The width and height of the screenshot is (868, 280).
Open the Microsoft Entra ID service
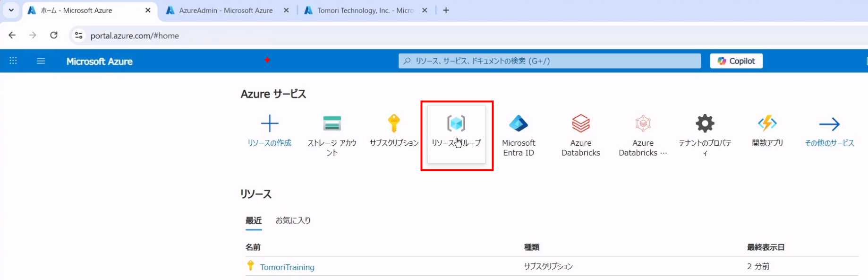coord(518,123)
